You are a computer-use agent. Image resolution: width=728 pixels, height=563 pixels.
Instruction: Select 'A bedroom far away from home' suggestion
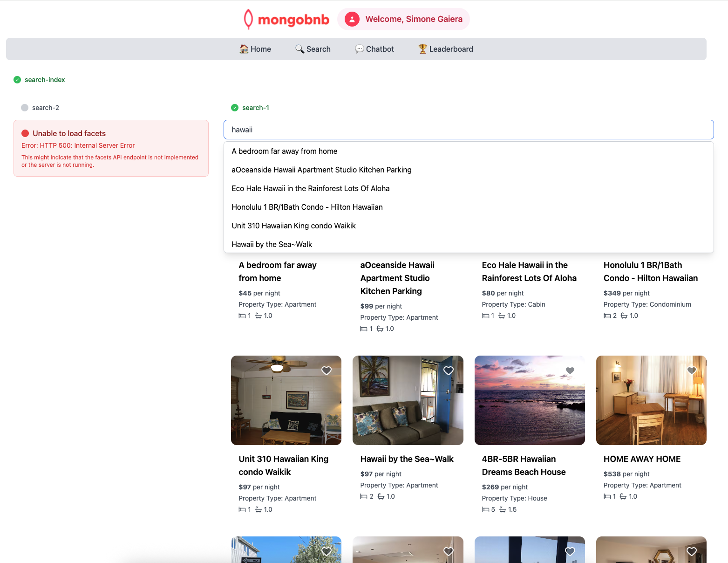[x=284, y=151]
